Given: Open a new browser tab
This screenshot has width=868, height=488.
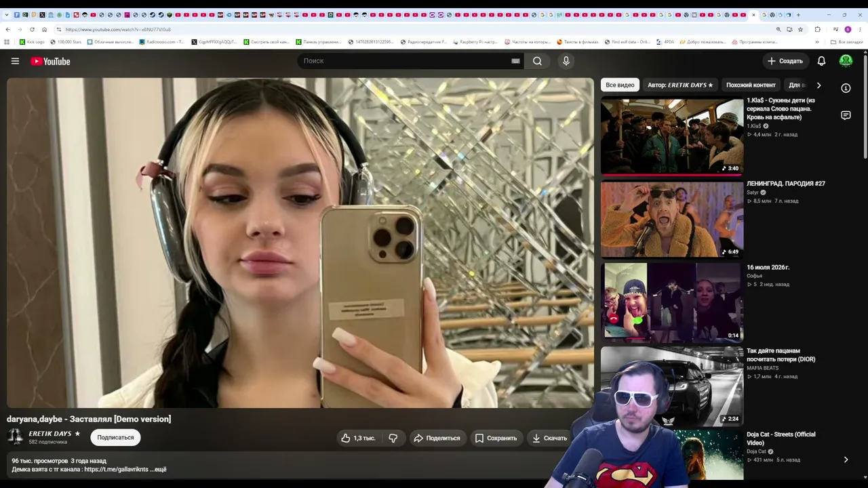Looking at the screenshot, I should coord(798,14).
